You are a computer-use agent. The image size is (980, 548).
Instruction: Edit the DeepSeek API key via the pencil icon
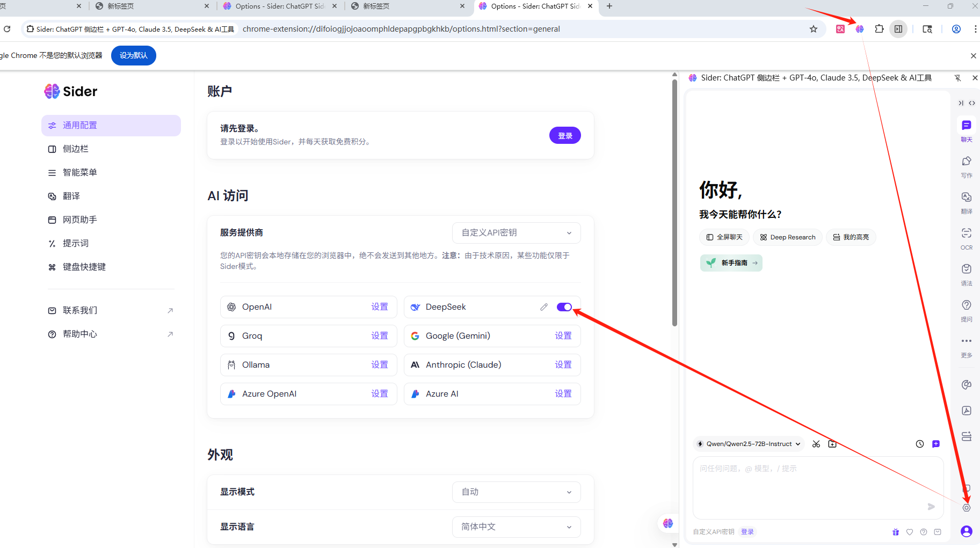(x=544, y=307)
